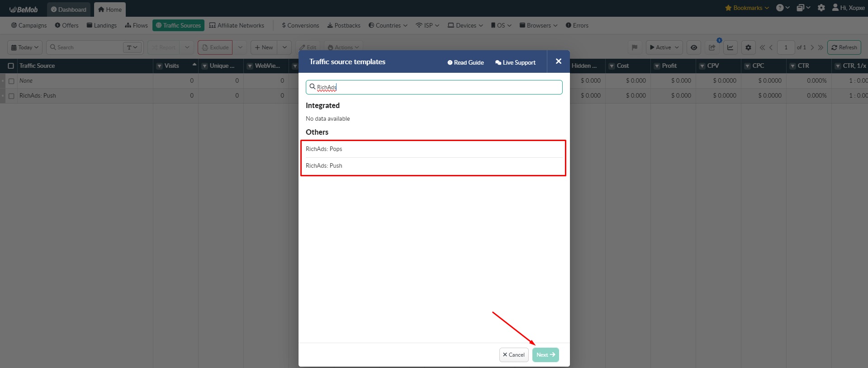This screenshot has width=868, height=368.
Task: Open the Dashboard tab
Action: pyautogui.click(x=69, y=9)
